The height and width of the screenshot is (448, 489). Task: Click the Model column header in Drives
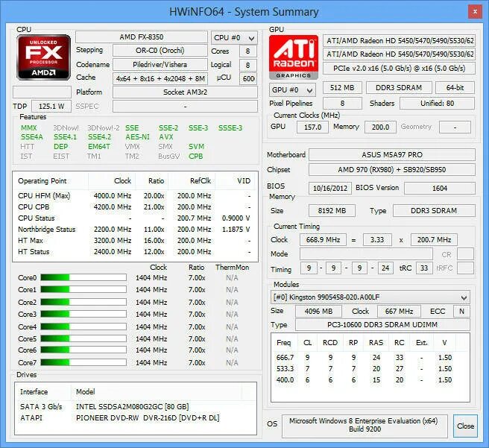(157, 392)
